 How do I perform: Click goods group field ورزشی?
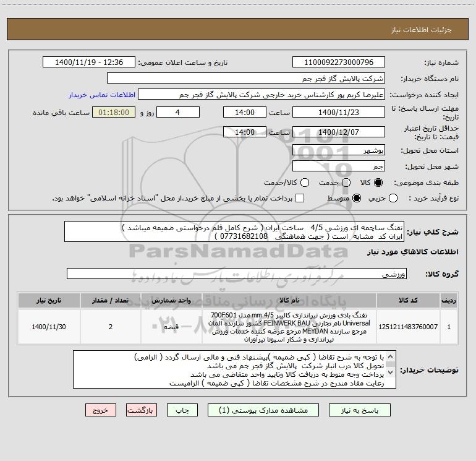[237, 274]
